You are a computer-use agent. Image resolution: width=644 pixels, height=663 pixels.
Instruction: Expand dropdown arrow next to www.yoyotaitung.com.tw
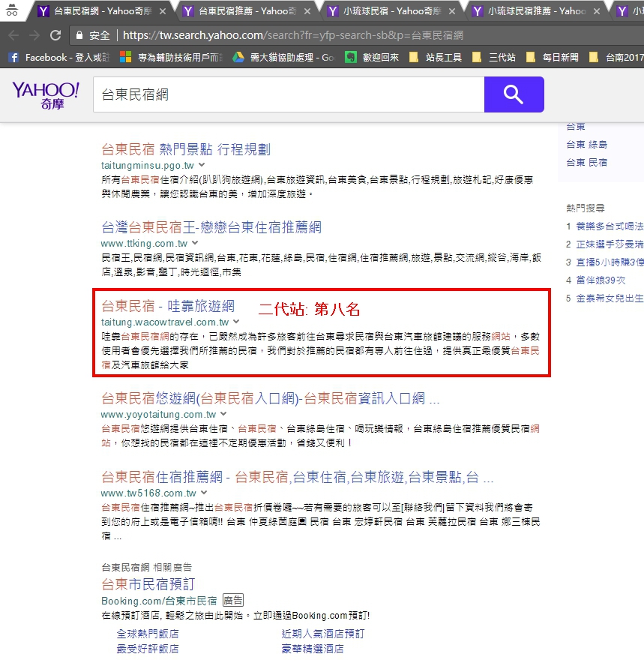223,413
